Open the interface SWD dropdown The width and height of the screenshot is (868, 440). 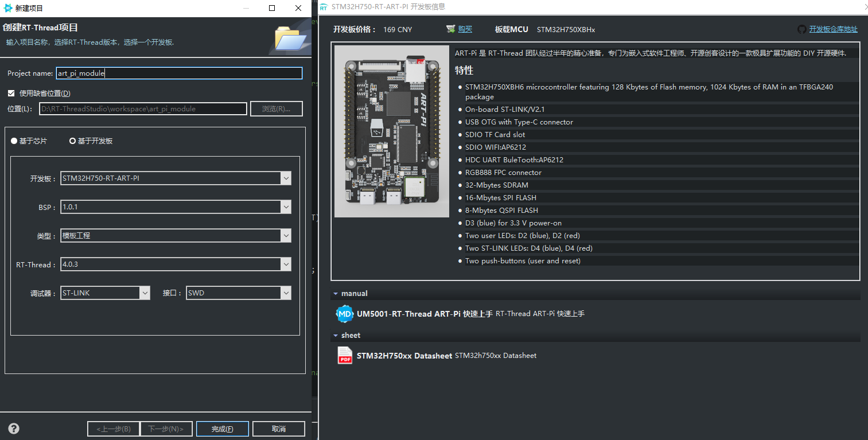coord(239,293)
